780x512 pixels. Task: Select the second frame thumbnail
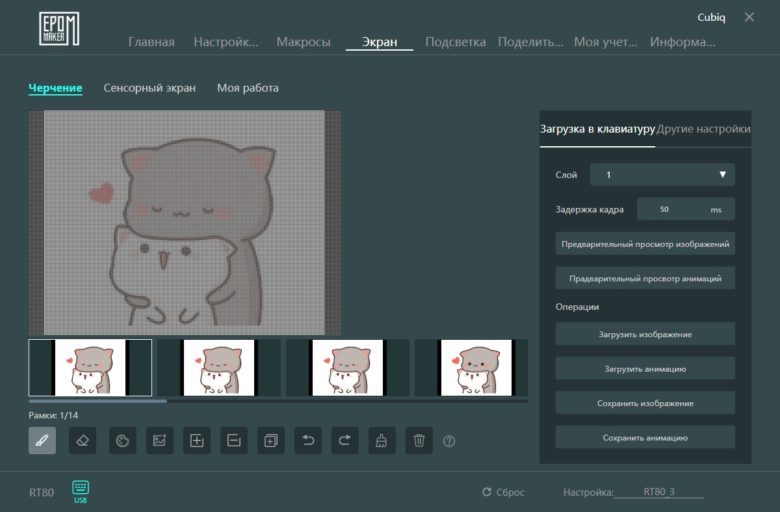point(219,368)
